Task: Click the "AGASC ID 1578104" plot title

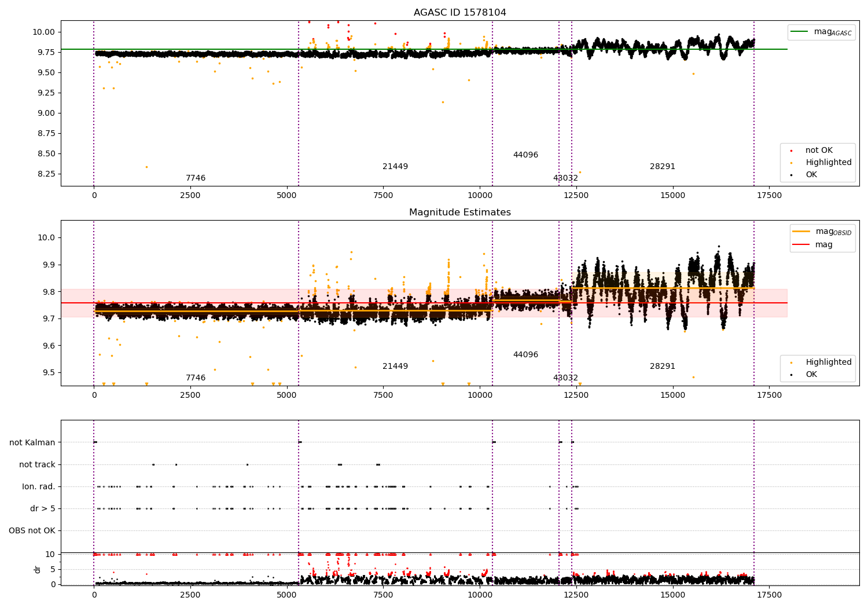Action: (460, 13)
